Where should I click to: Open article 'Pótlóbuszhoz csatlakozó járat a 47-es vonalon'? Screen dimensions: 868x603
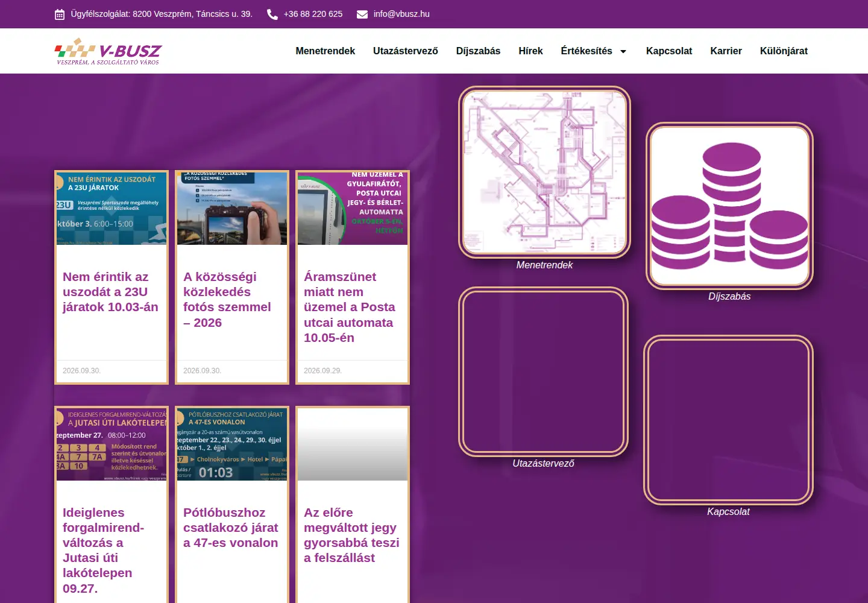(x=231, y=528)
